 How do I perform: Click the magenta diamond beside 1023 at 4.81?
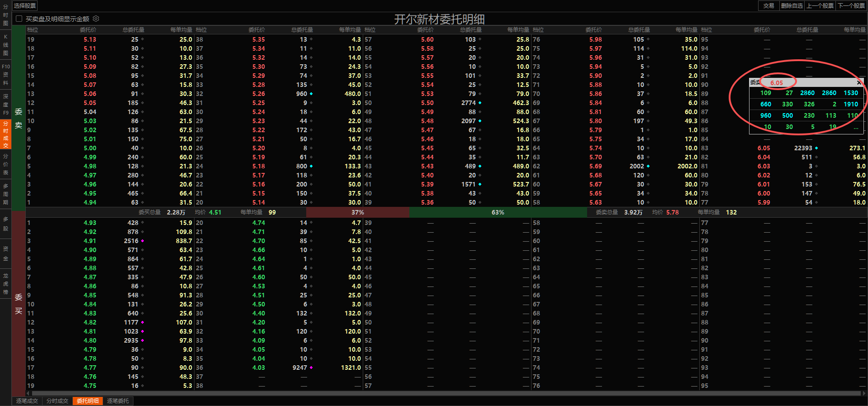[142, 331]
